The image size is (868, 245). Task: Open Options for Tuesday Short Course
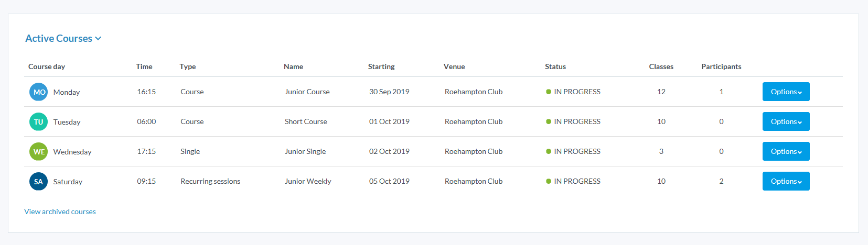[x=786, y=121]
